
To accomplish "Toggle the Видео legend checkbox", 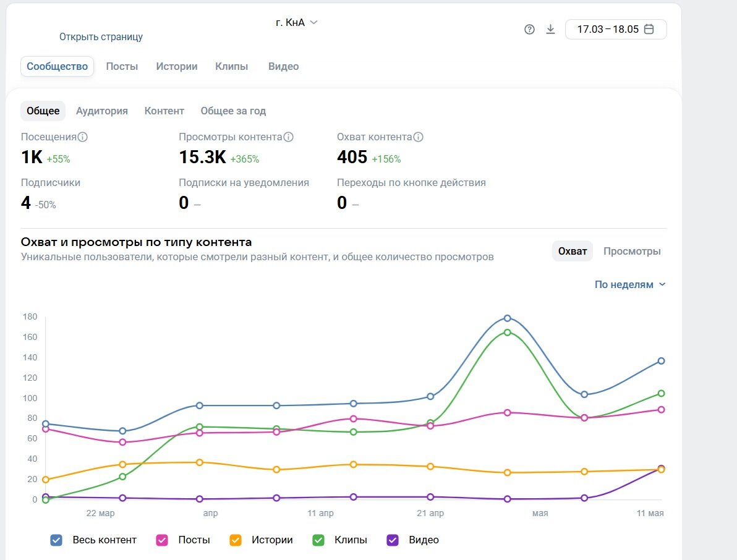I will pos(393,540).
